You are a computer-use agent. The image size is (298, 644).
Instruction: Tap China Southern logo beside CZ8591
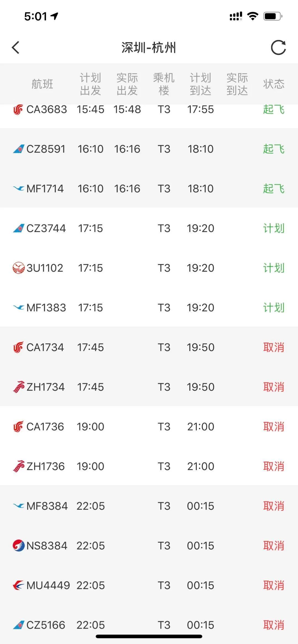[x=18, y=149]
